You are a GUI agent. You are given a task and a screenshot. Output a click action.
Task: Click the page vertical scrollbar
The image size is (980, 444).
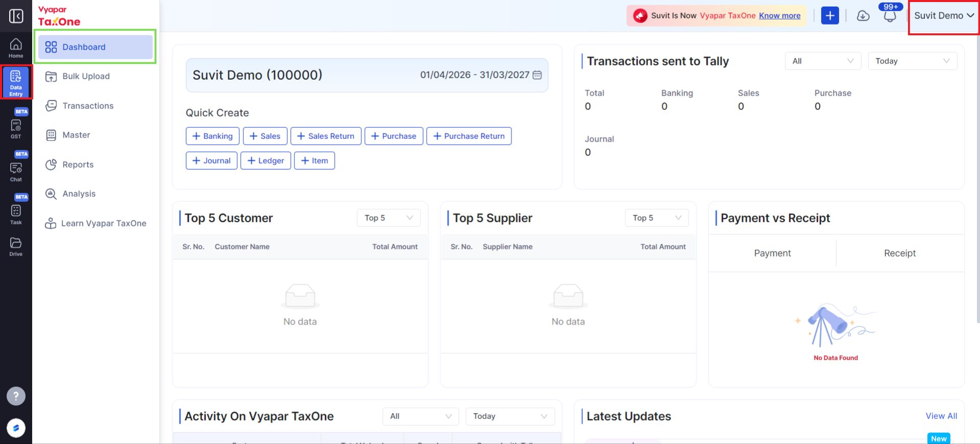coord(977,179)
